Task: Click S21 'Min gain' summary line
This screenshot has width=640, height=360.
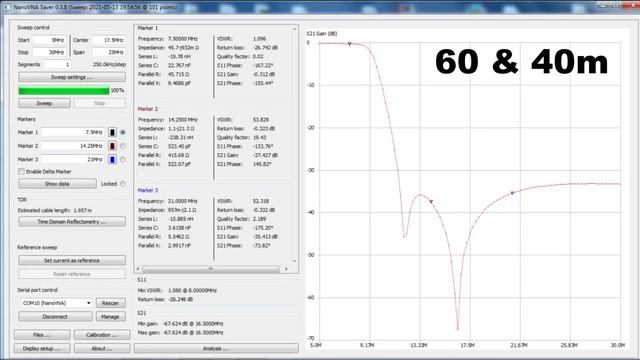Action: [x=180, y=324]
